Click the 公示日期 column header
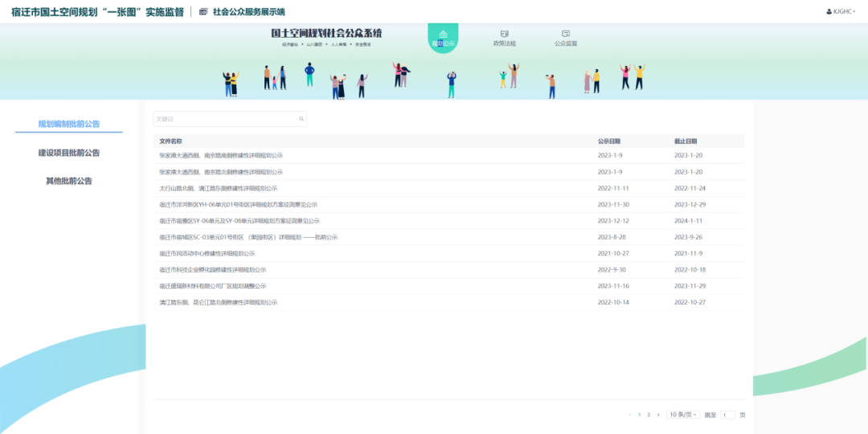Viewport: 868px width, 434px height. click(608, 141)
